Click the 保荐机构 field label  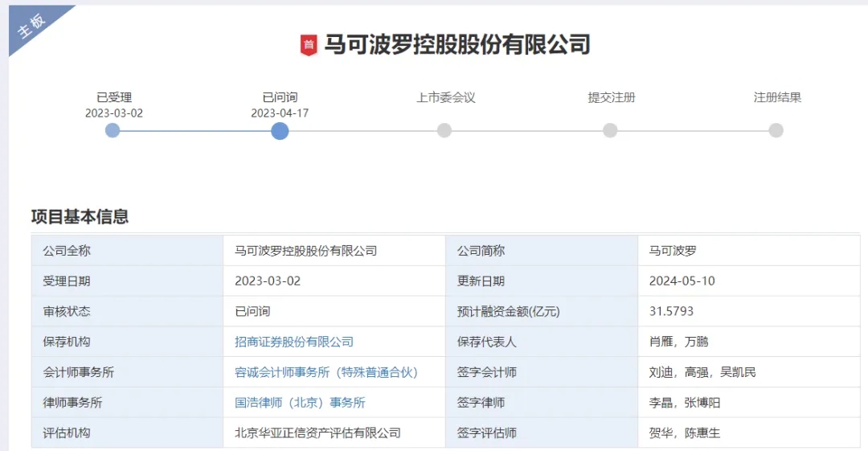[x=67, y=342]
